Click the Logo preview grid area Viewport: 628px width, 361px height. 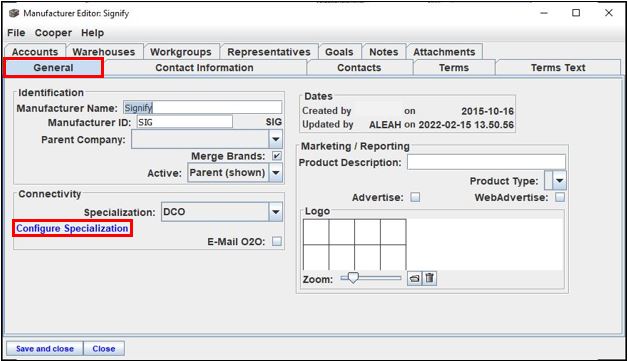(354, 244)
